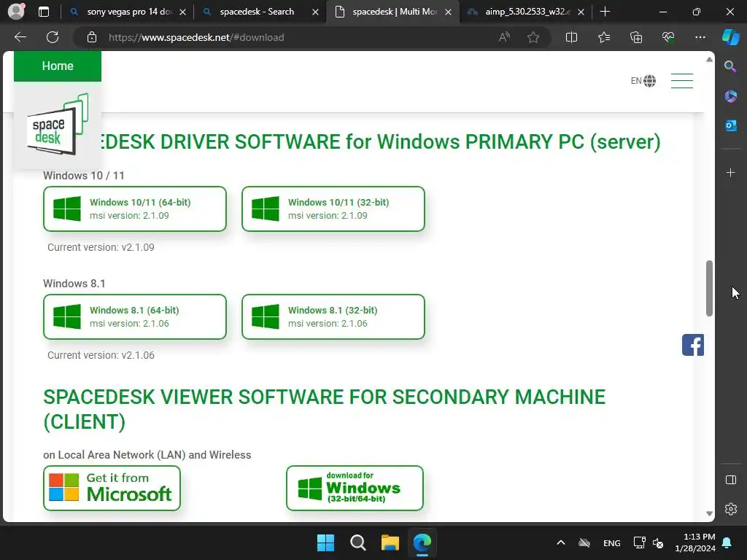Image resolution: width=747 pixels, height=560 pixels.
Task: Open taskbar Search
Action: pos(357,542)
